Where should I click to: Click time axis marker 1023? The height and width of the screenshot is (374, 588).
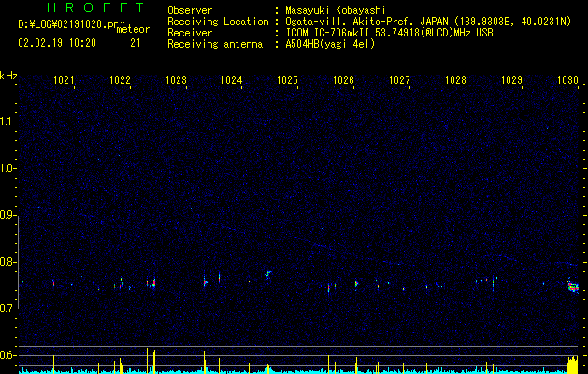click(x=176, y=79)
